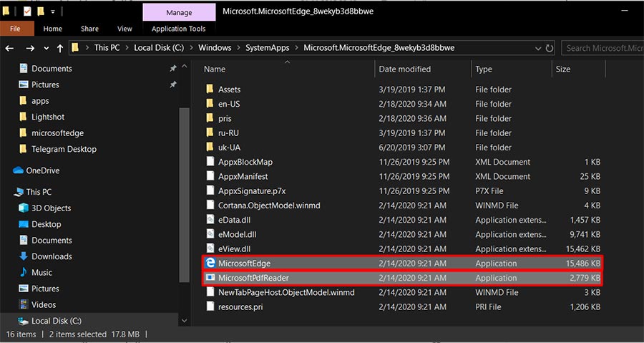644x343 pixels.
Task: Navigate to SystemApps breadcrumb
Action: (x=268, y=48)
